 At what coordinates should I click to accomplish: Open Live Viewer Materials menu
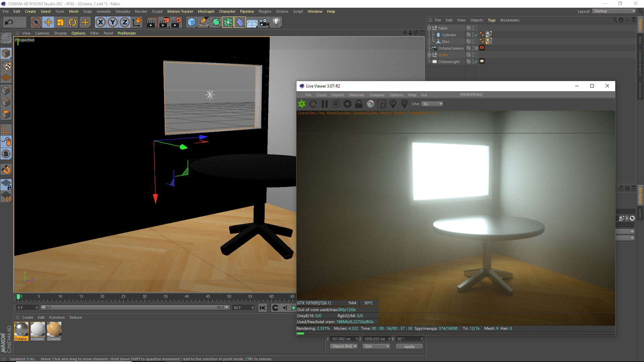click(356, 95)
